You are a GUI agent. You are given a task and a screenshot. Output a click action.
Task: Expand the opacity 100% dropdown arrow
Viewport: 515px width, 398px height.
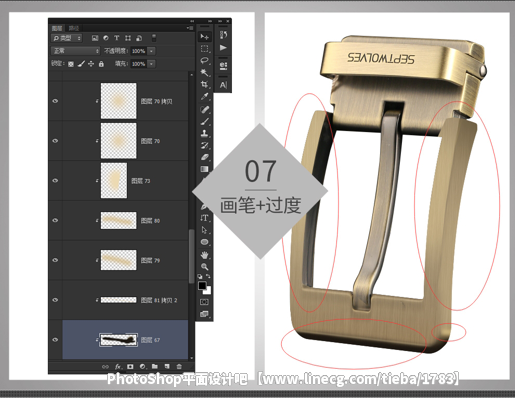[x=152, y=51]
